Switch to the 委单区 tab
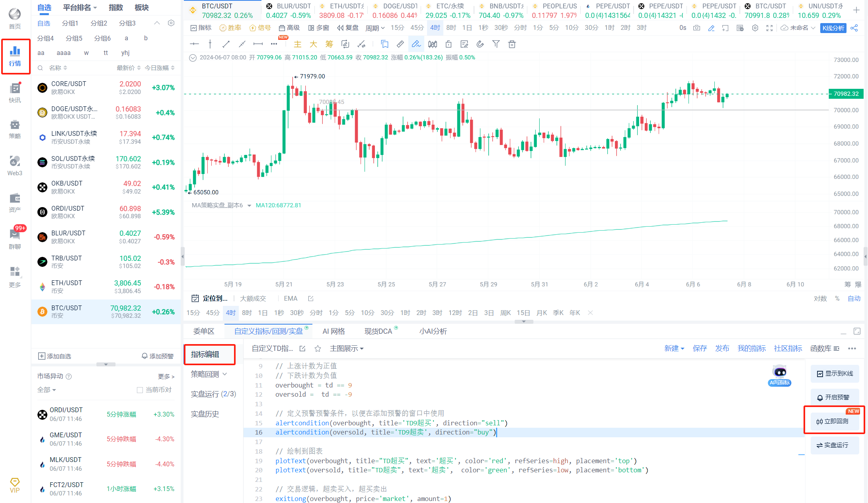The height and width of the screenshot is (503, 868). (x=204, y=331)
